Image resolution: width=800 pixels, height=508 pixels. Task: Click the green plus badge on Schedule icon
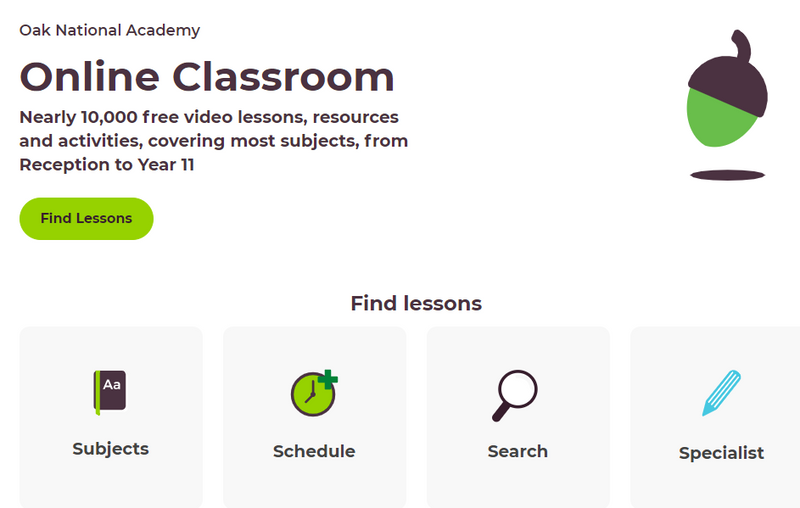coord(328,379)
